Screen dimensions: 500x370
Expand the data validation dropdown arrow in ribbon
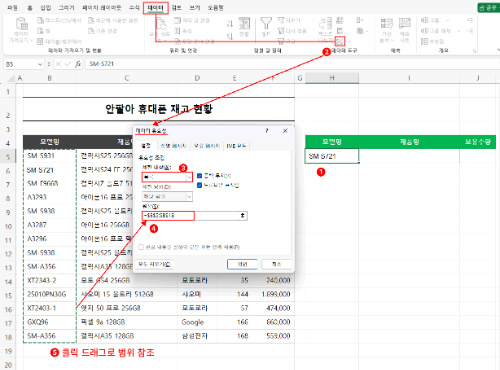(349, 42)
